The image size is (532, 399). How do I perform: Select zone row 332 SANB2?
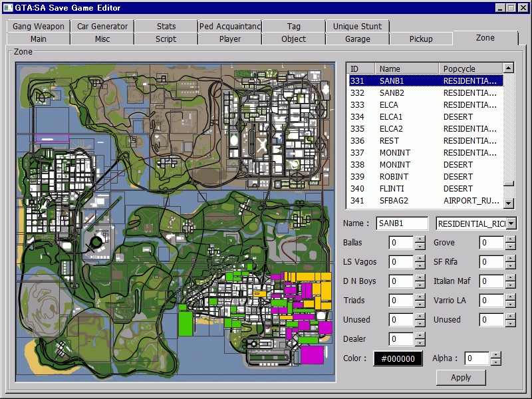pos(426,92)
